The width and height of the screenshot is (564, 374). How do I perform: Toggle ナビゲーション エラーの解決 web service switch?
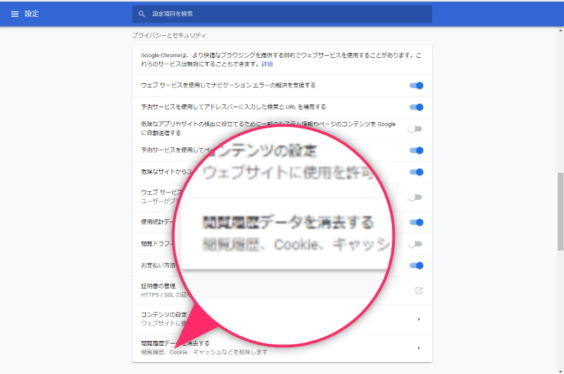416,86
